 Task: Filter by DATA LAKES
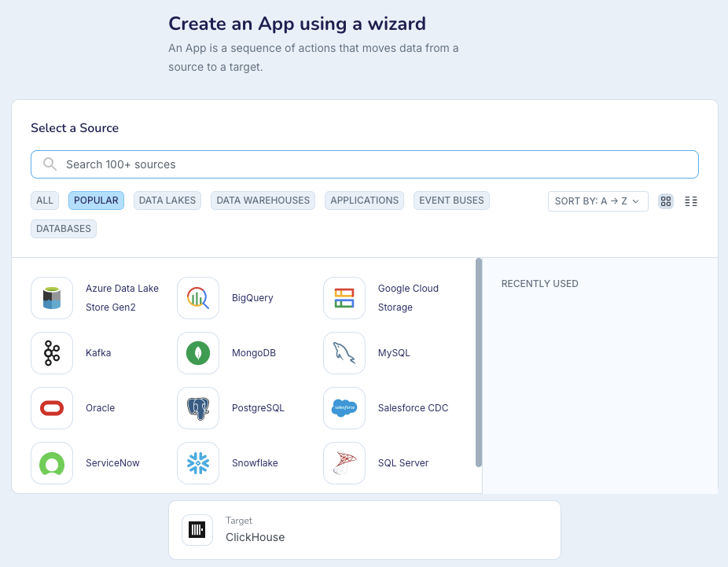167,201
